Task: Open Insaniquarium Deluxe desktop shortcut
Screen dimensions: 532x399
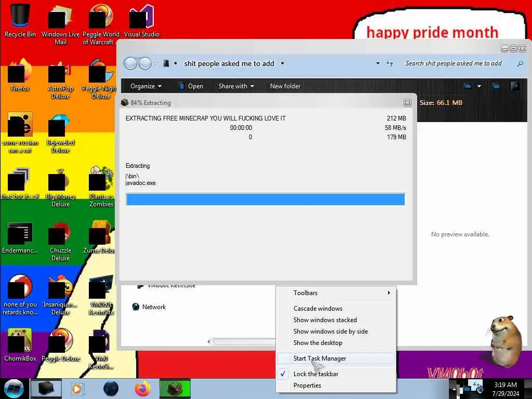Action: click(60, 295)
